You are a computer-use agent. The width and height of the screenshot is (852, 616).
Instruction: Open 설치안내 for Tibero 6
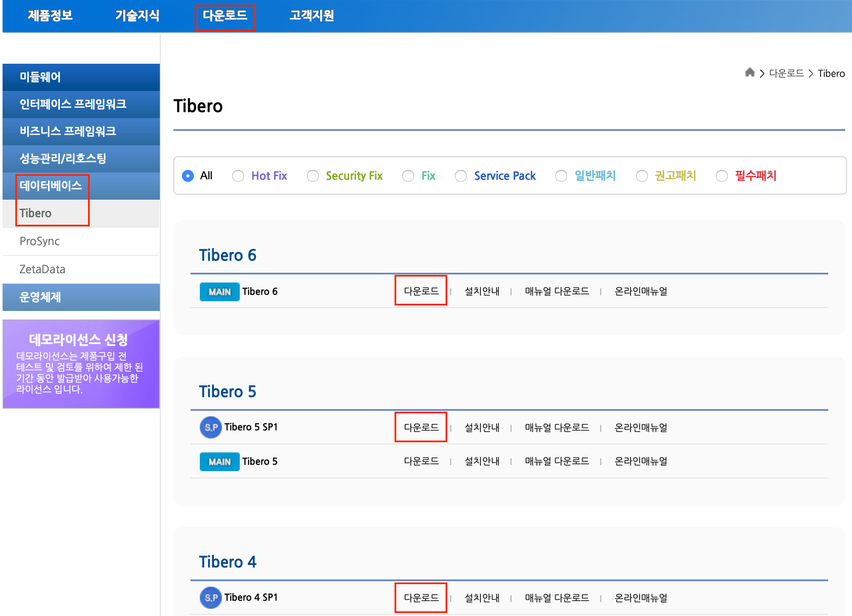(482, 291)
